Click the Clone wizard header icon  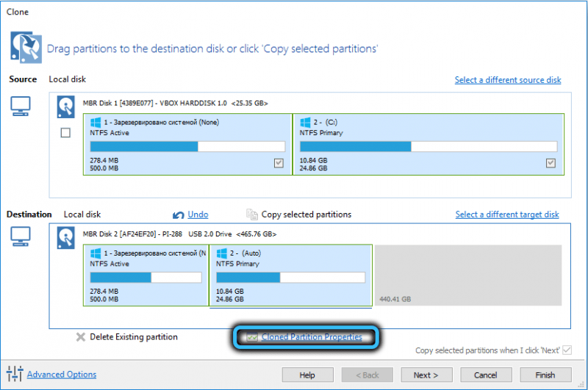(x=26, y=47)
